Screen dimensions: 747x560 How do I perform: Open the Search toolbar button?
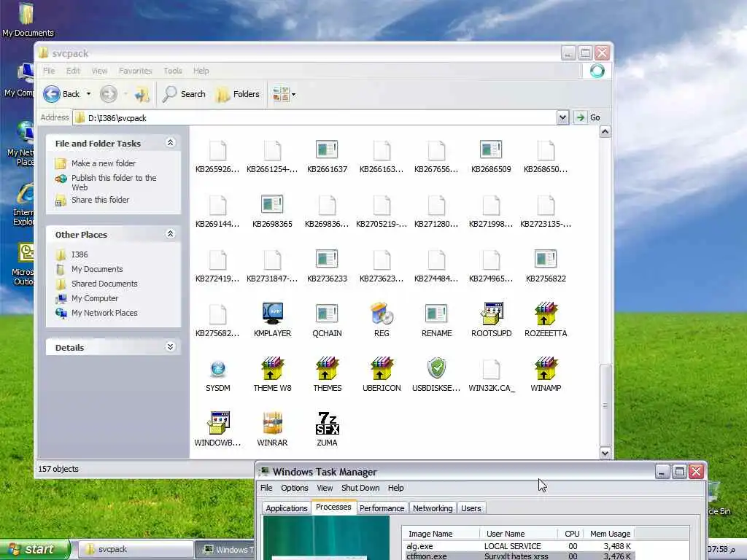tap(183, 94)
